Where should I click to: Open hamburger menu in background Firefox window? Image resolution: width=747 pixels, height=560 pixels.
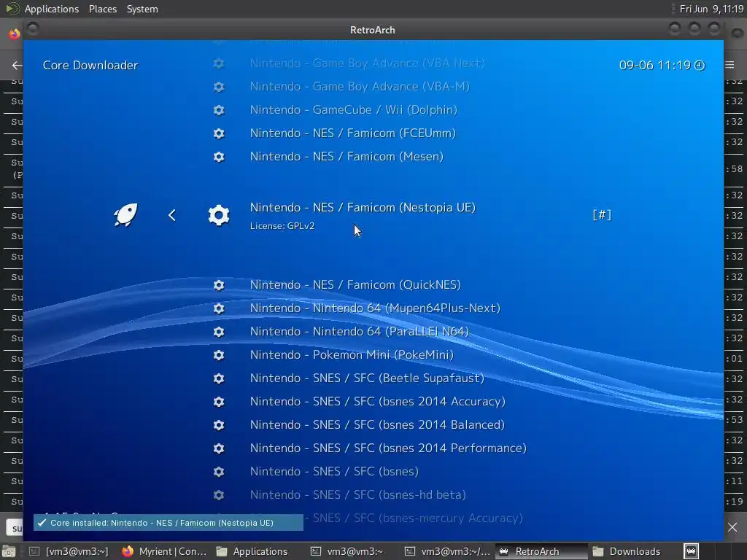point(729,65)
